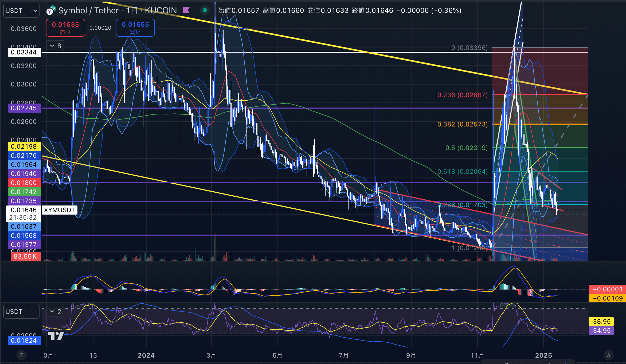Click the RSI value label 34.95
The height and width of the screenshot is (364, 626).
point(601,331)
